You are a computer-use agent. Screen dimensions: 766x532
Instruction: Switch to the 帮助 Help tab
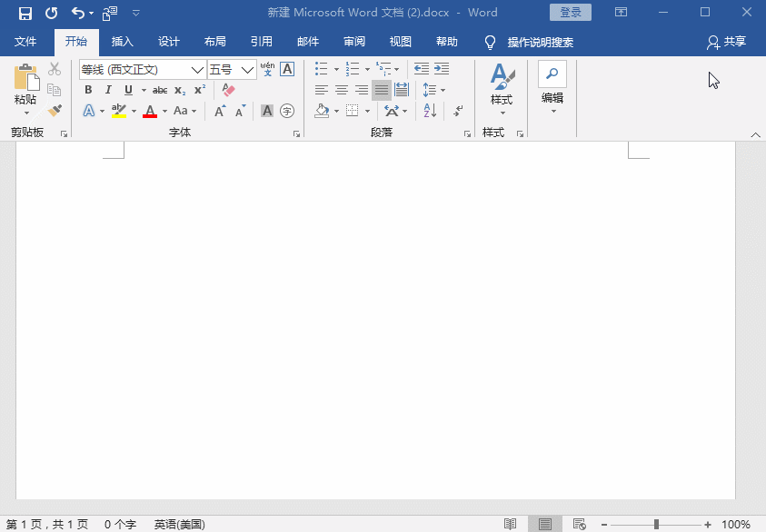coord(447,42)
